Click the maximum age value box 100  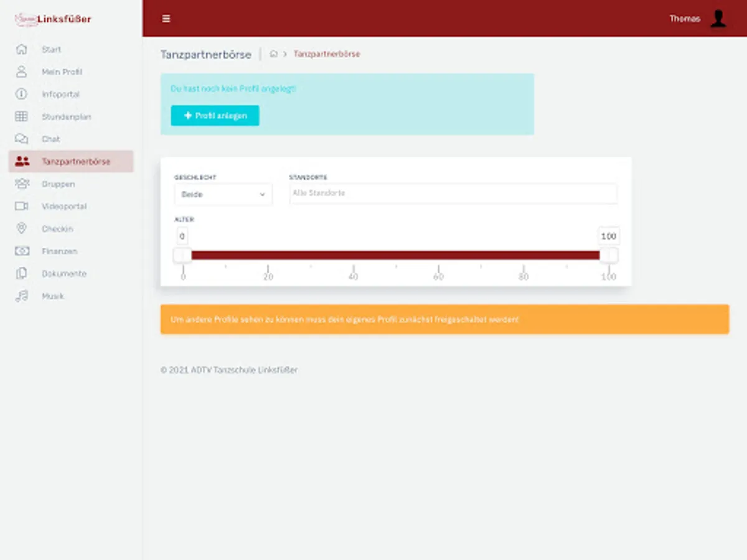click(x=609, y=236)
